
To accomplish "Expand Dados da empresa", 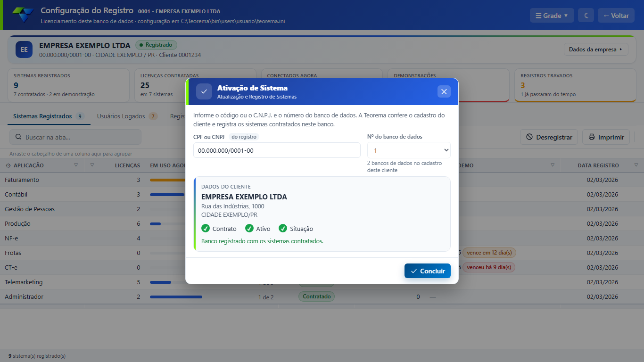I will (596, 49).
